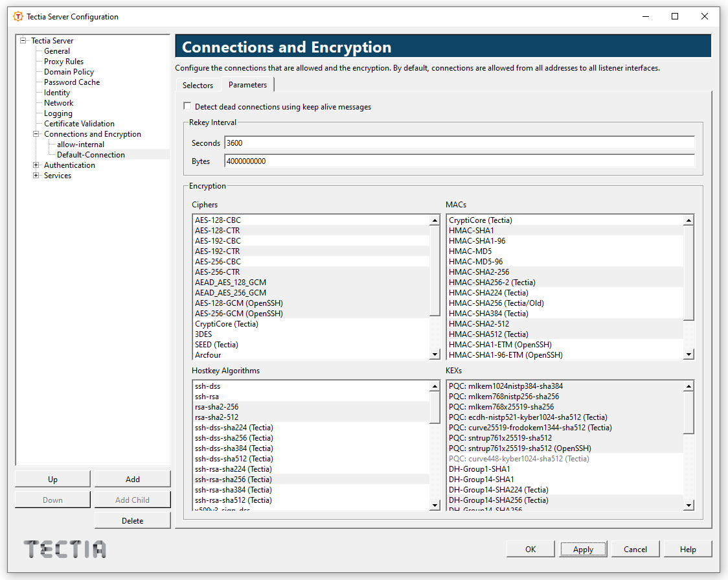Switch to the Selectors tab
This screenshot has width=728, height=580.
click(198, 86)
